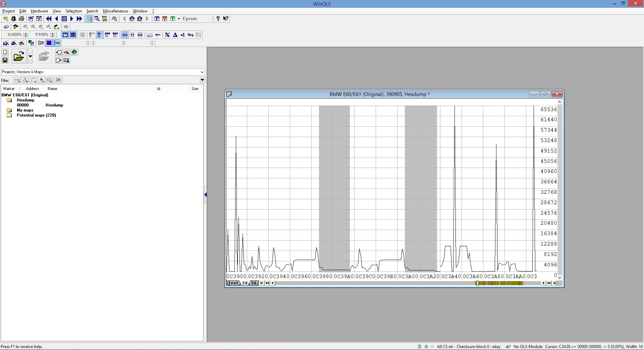Click the double right arrow navigation icon
The width and height of the screenshot is (644, 350).
pyautogui.click(x=79, y=19)
